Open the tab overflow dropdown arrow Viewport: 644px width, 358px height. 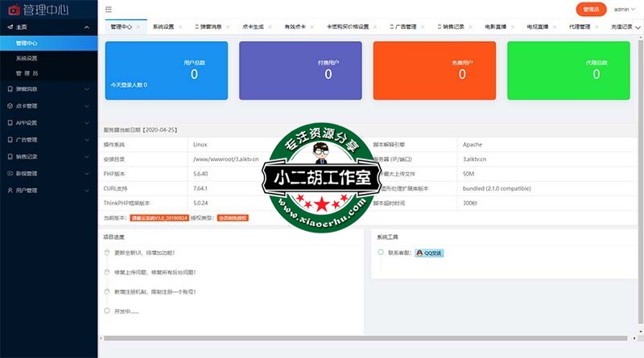click(637, 27)
